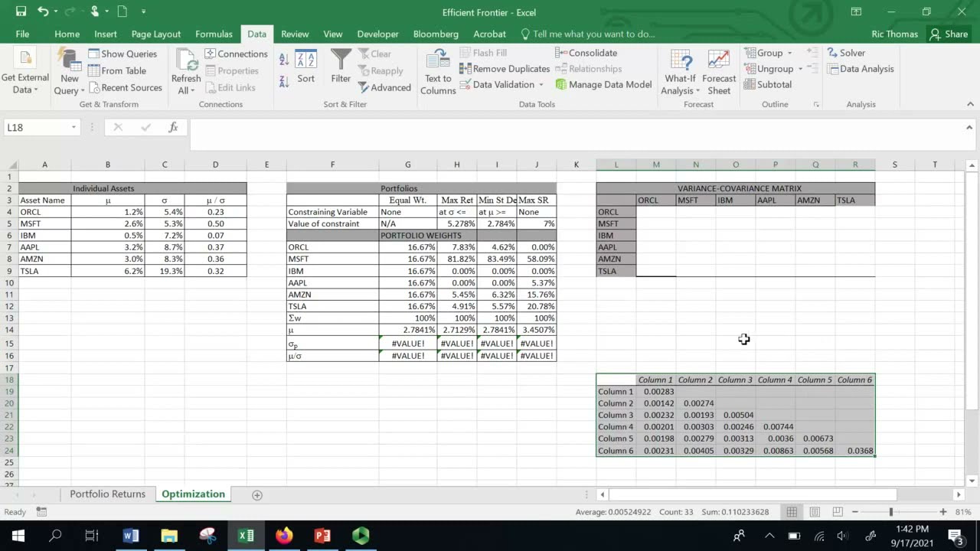Screen dimensions: 980x551
Task: Expand the formula bar
Action: [969, 127]
